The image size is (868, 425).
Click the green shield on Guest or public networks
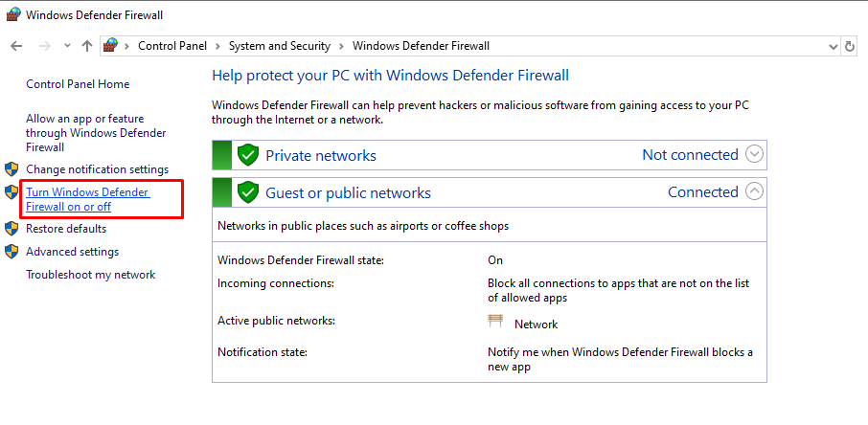248,192
